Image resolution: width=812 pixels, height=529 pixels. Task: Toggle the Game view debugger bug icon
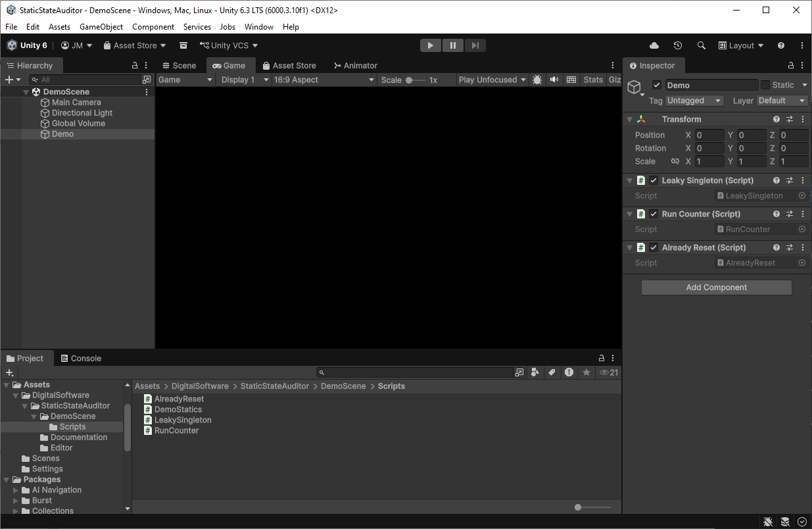coord(537,80)
